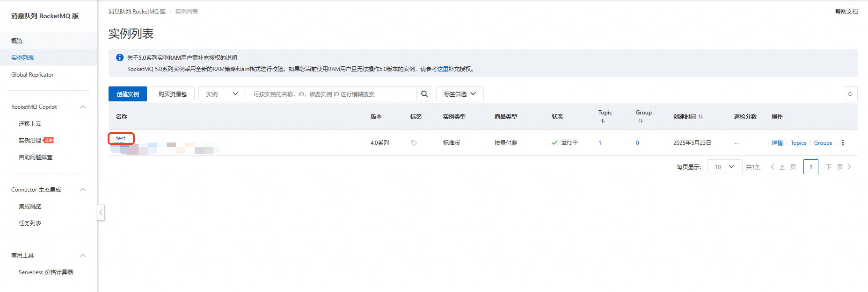Open the 标签筛选 dropdown
Image resolution: width=868 pixels, height=292 pixels.
(460, 94)
